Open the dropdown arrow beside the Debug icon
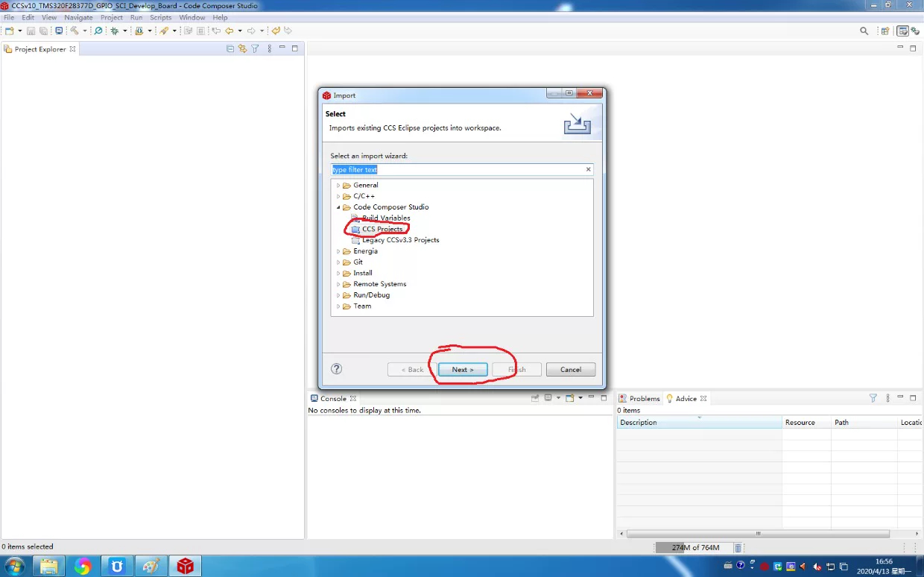 coord(125,31)
